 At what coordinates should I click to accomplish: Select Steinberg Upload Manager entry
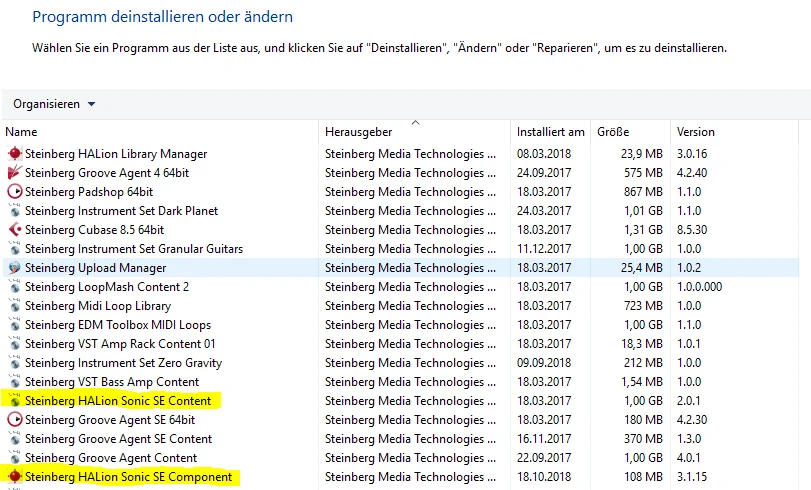(96, 268)
